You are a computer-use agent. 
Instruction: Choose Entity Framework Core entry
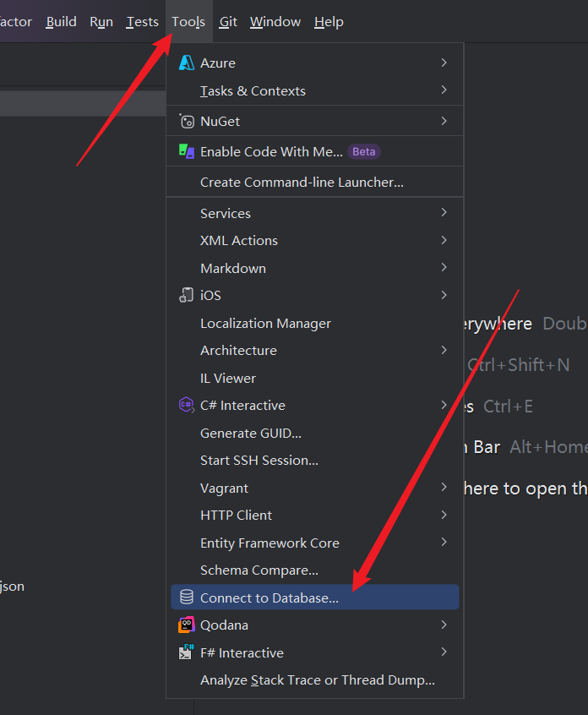click(x=314, y=543)
